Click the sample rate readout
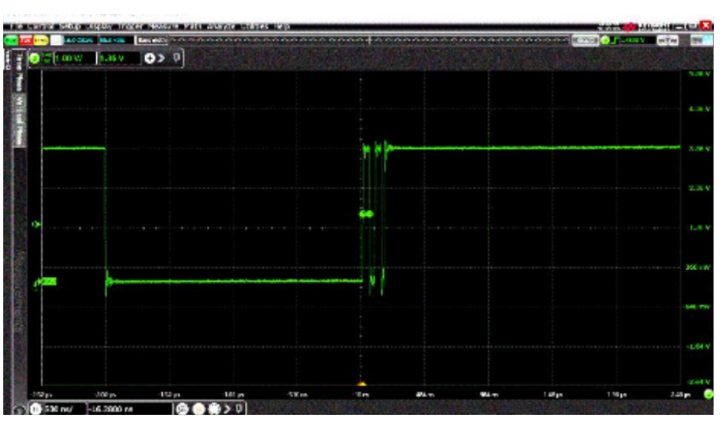The width and height of the screenshot is (724, 425). point(80,41)
